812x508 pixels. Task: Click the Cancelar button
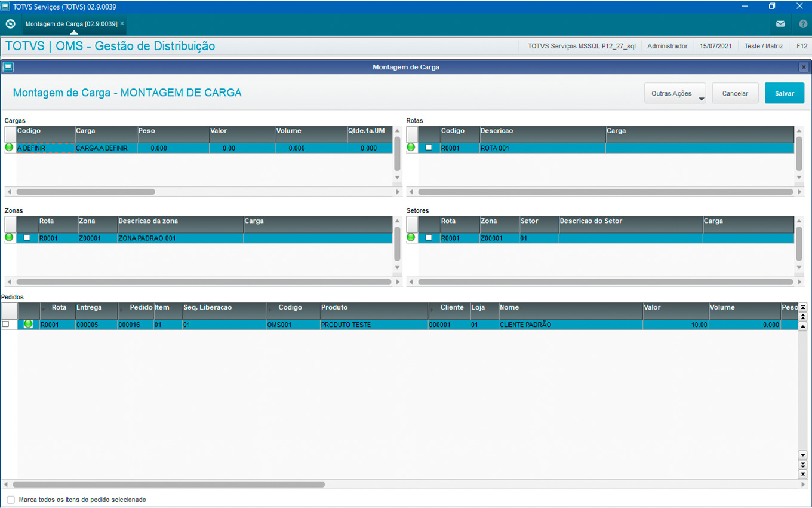coord(735,93)
